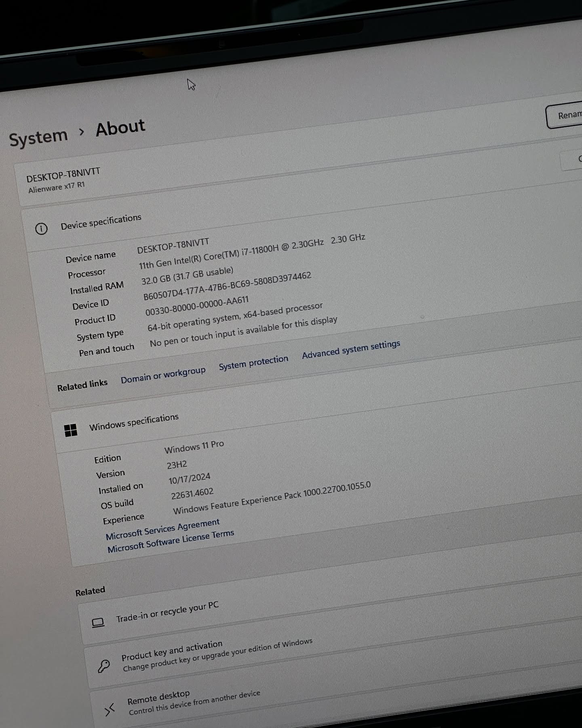
Task: Open the Microsoft Services Agreement link
Action: (x=162, y=529)
